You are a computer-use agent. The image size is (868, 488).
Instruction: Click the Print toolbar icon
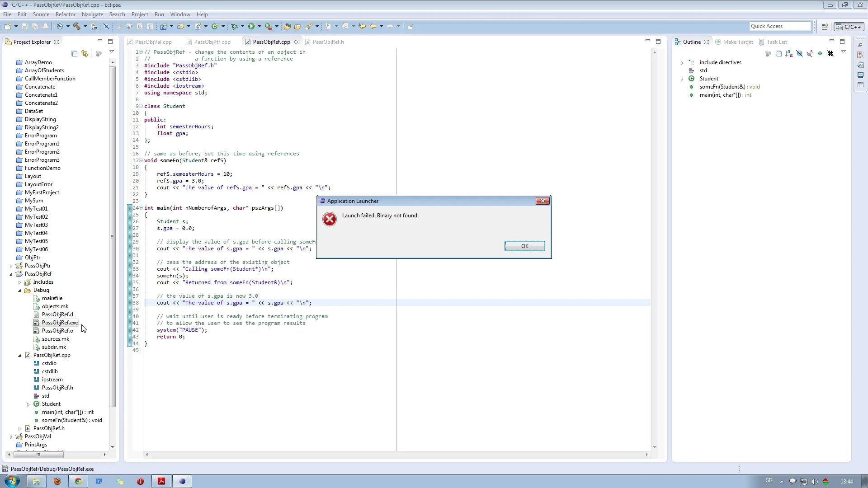pos(46,26)
